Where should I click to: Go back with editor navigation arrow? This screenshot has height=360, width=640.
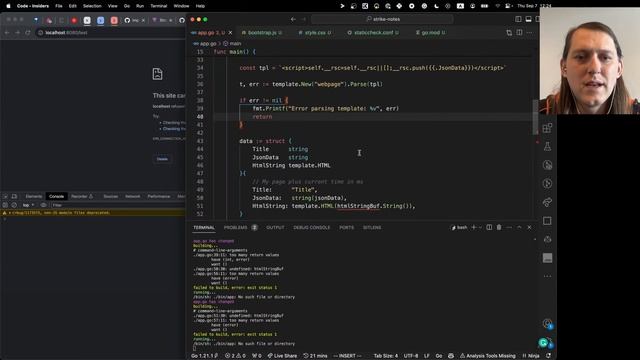coord(293,19)
